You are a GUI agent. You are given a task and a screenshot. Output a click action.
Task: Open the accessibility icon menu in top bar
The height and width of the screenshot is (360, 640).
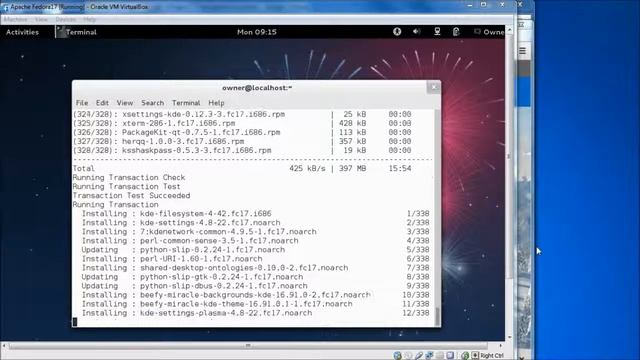click(x=397, y=31)
